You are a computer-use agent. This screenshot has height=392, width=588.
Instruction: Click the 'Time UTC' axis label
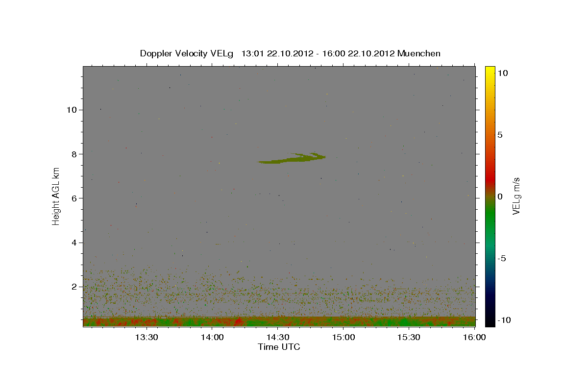point(279,347)
